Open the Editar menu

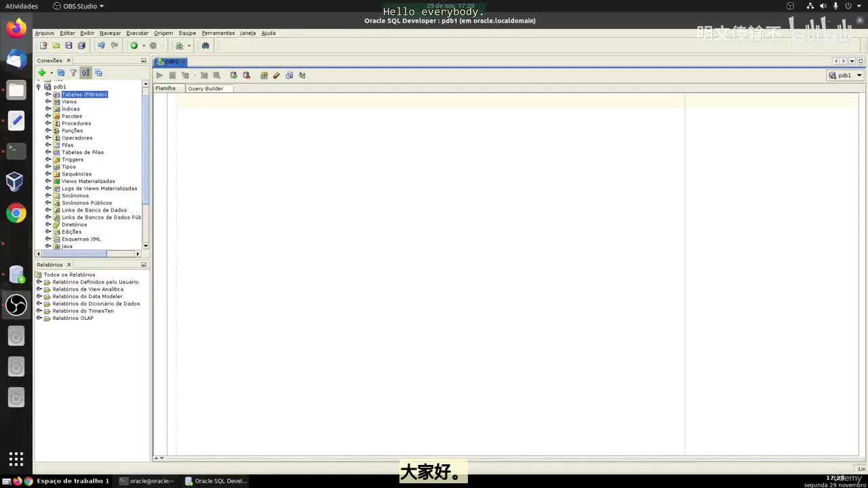tap(67, 33)
